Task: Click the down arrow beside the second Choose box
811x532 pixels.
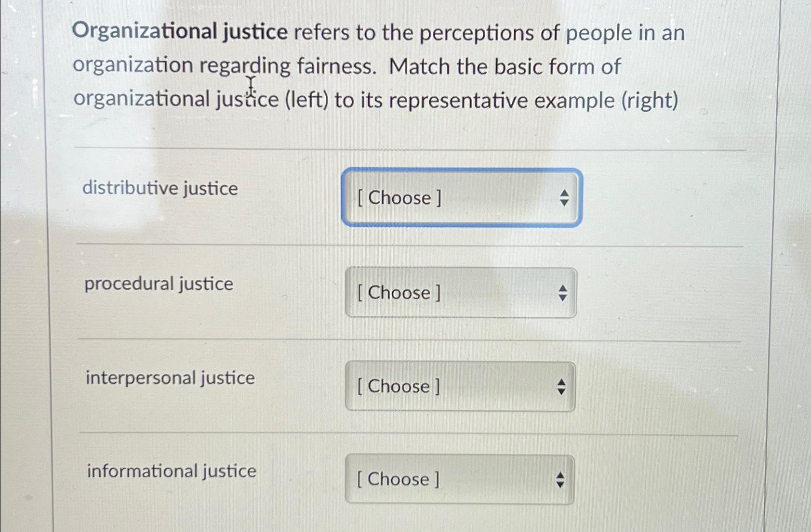Action: tap(562, 298)
